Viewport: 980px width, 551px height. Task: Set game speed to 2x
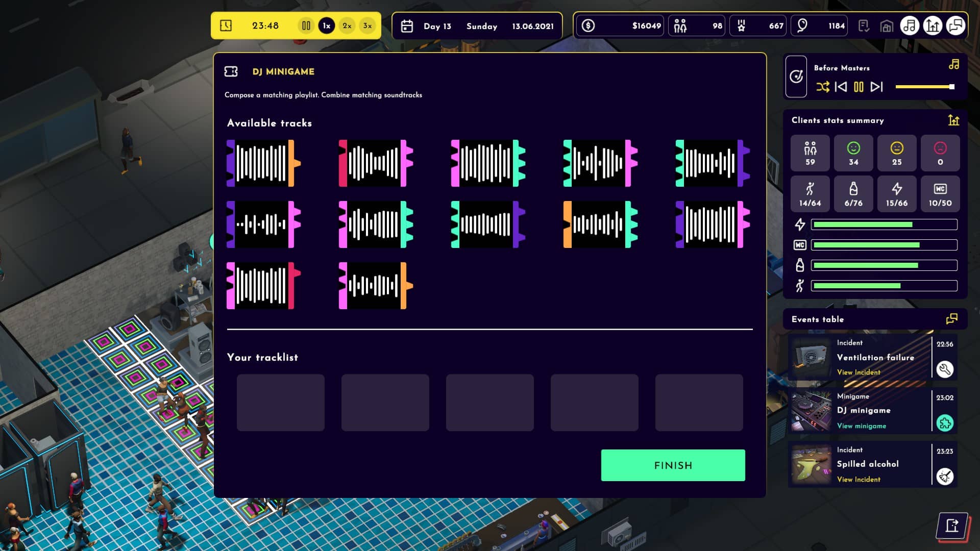point(347,26)
